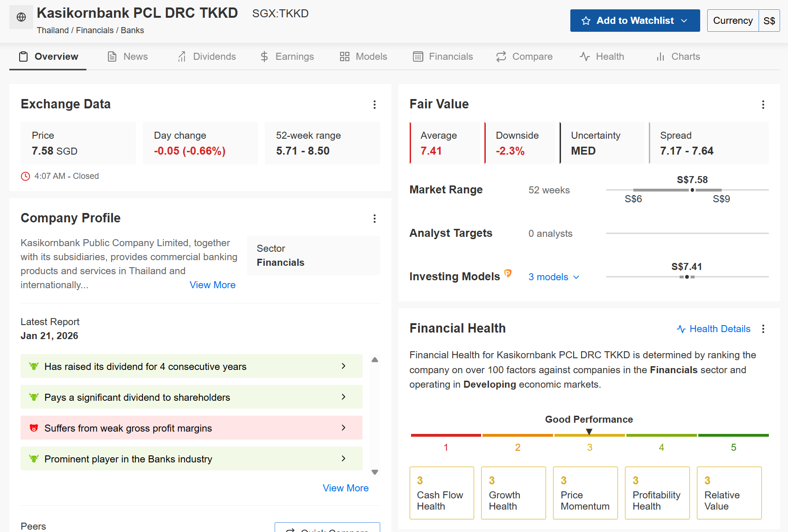Click the Spread 7.17 - 7.64 value
The width and height of the screenshot is (788, 532).
click(x=687, y=151)
